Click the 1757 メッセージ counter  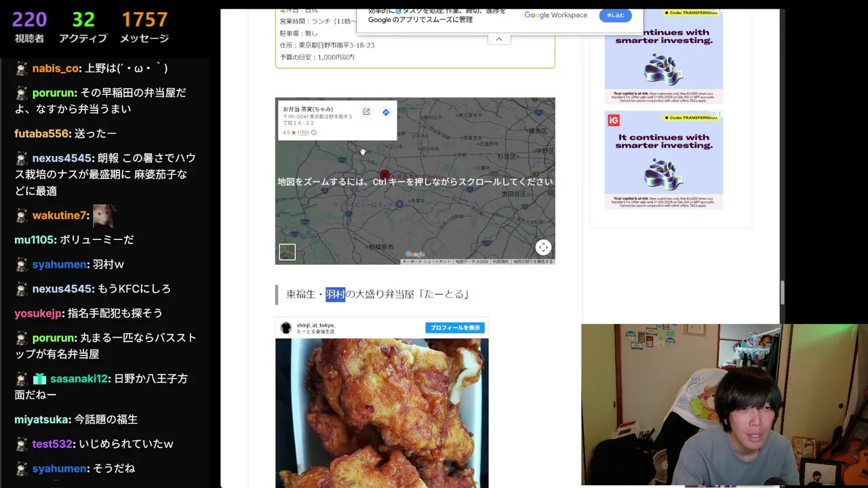(x=144, y=27)
